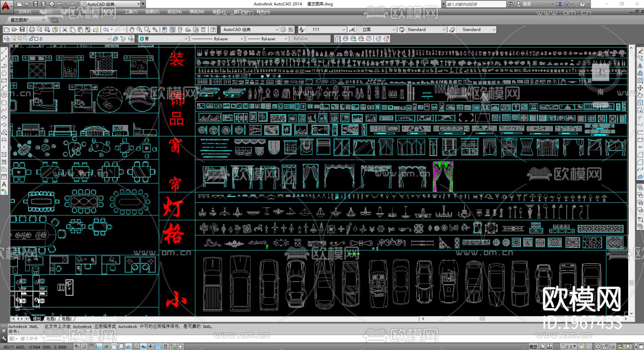
Task: Click the Cut scissors icon
Action: [65, 29]
